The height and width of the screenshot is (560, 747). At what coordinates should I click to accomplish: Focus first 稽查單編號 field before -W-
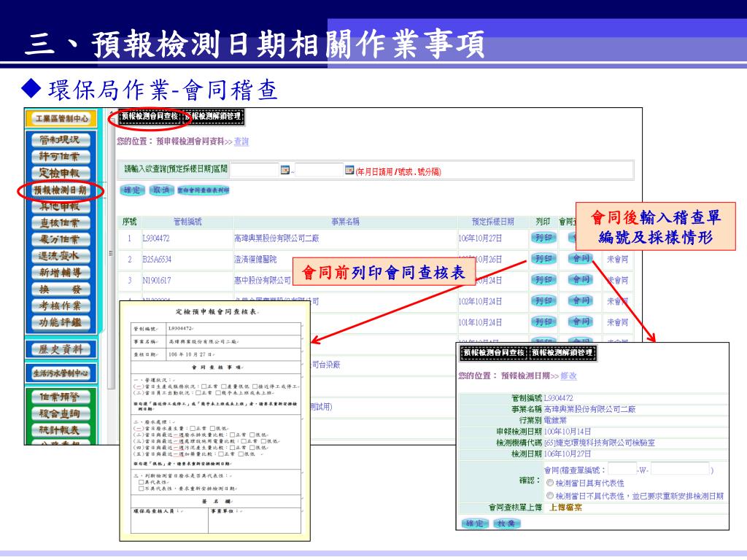click(622, 469)
